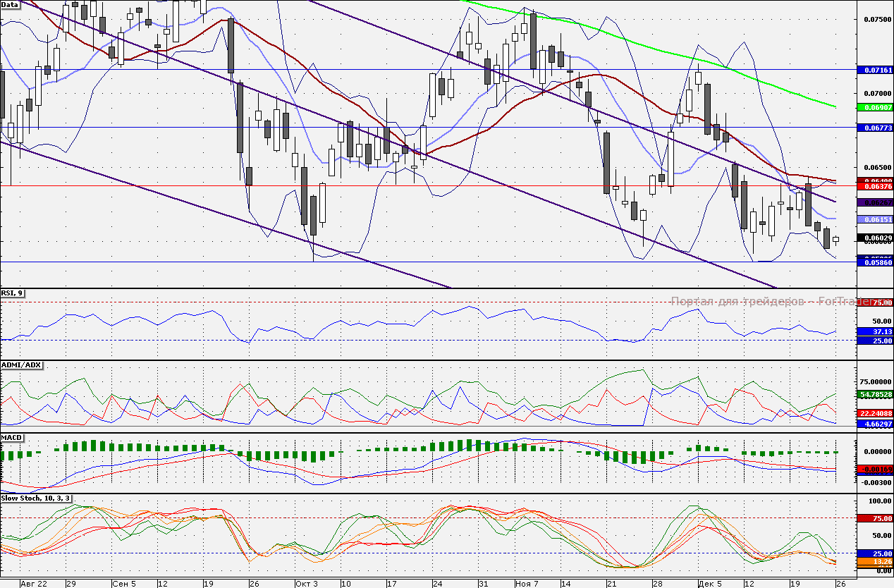Select the MACD panel label
894x588 pixels.
(13, 438)
